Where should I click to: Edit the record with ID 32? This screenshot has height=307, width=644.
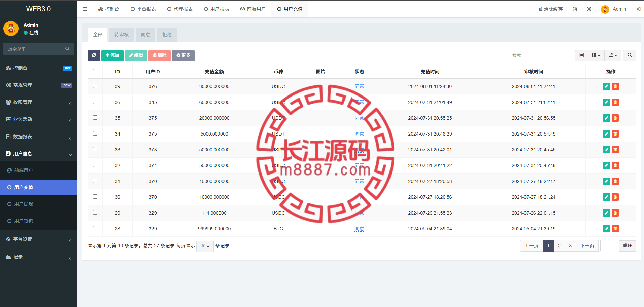click(x=606, y=165)
